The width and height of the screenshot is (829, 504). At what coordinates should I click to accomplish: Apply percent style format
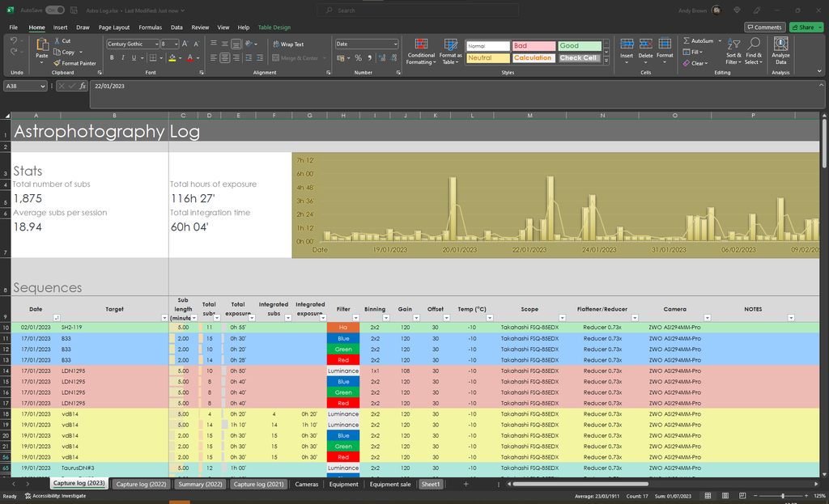358,58
